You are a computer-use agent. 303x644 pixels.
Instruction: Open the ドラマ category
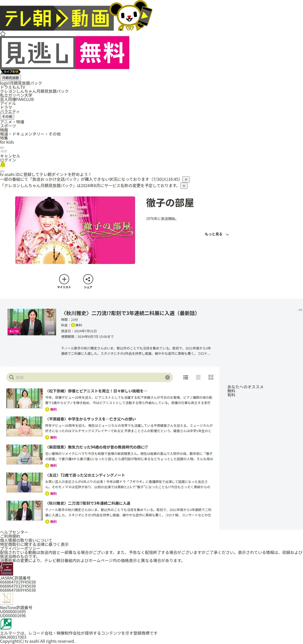click(6, 107)
